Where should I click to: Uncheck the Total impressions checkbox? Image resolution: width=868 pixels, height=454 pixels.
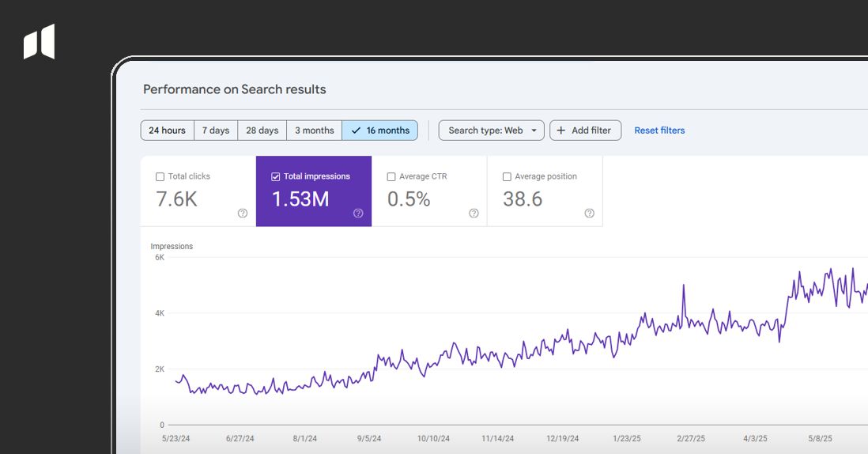[x=276, y=177]
